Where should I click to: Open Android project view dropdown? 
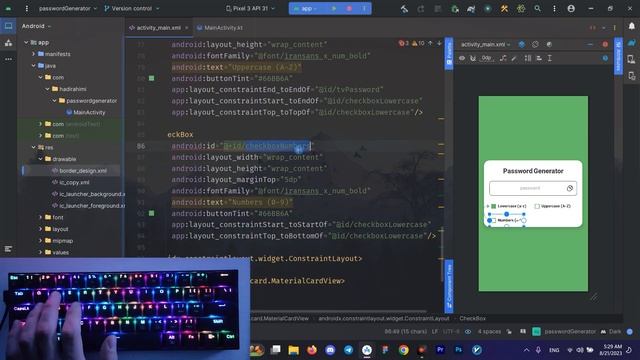[36, 26]
